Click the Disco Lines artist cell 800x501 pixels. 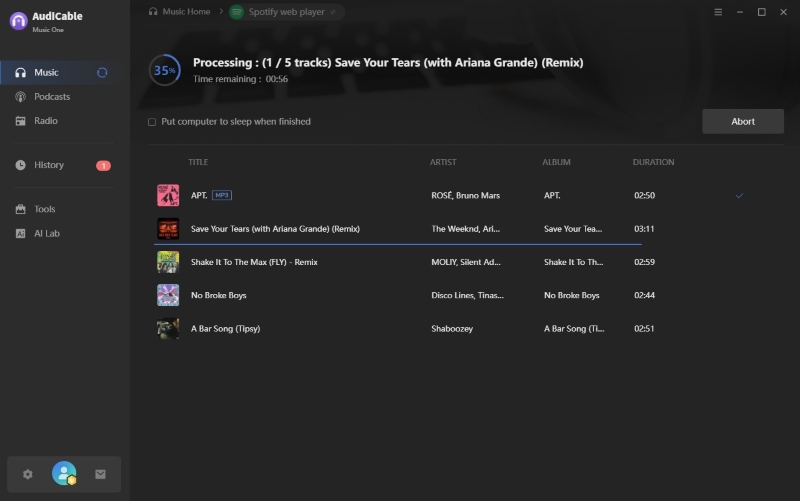tap(467, 295)
